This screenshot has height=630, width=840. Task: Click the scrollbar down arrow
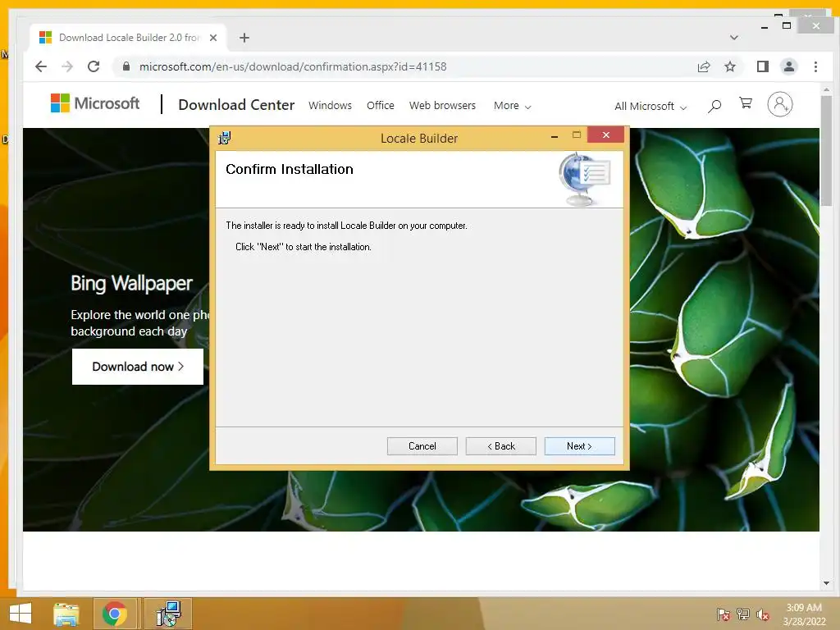point(826,583)
